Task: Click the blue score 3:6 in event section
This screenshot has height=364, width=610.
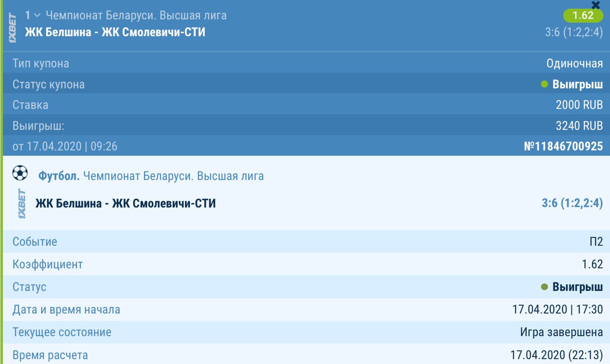Action: [x=572, y=203]
